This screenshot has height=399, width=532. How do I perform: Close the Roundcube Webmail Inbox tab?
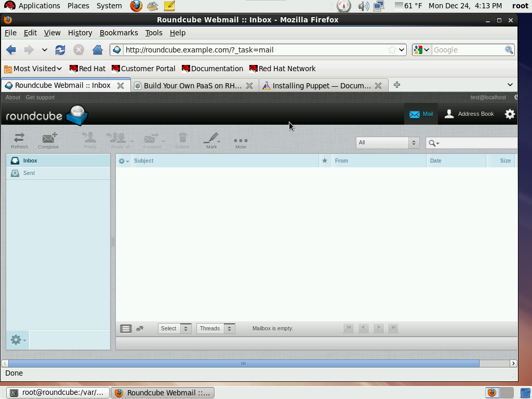120,86
